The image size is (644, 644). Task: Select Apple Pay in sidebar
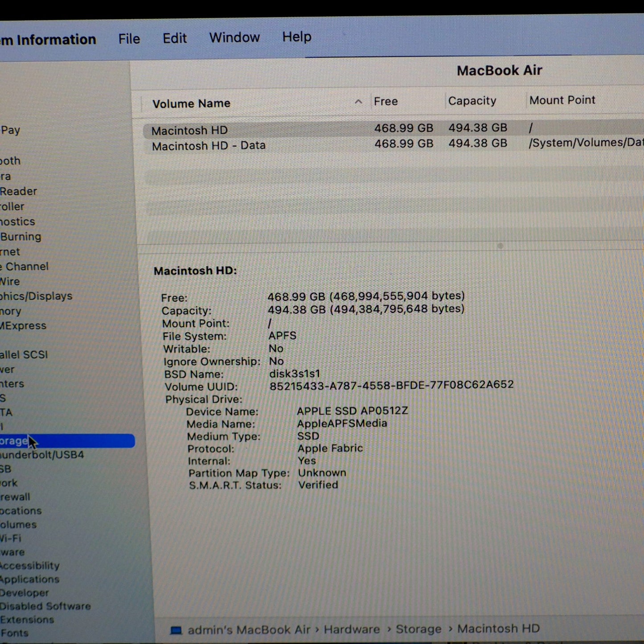pyautogui.click(x=10, y=130)
